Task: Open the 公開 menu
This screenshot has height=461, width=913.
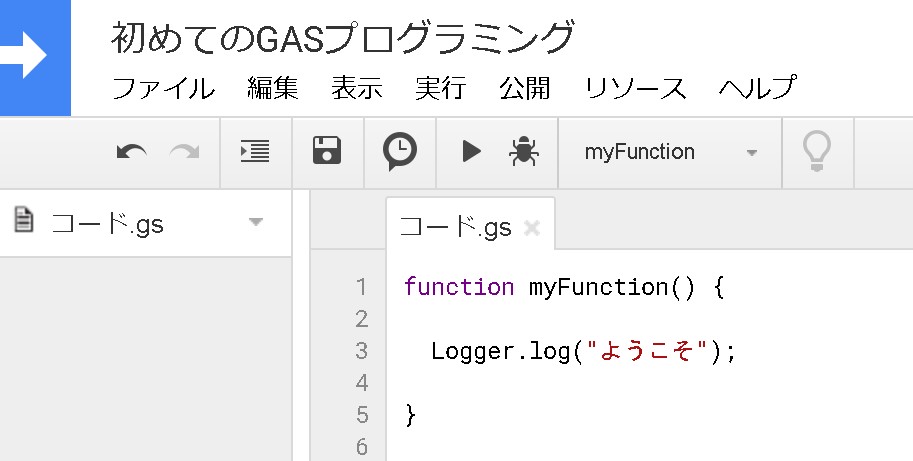Action: [524, 88]
